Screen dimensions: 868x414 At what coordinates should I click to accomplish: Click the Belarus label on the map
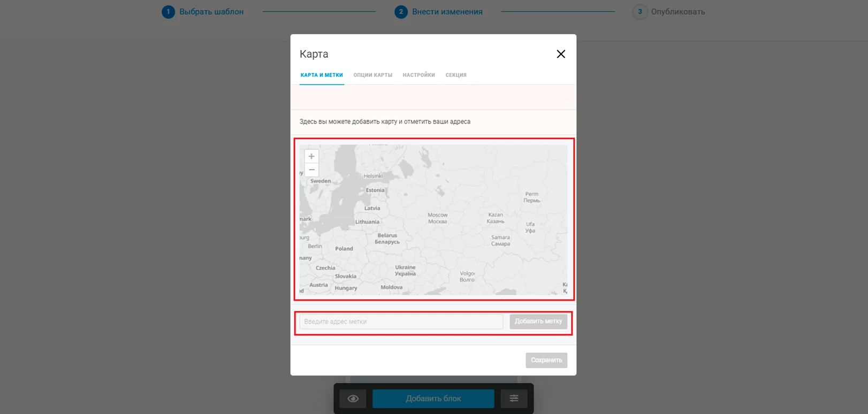pyautogui.click(x=387, y=239)
